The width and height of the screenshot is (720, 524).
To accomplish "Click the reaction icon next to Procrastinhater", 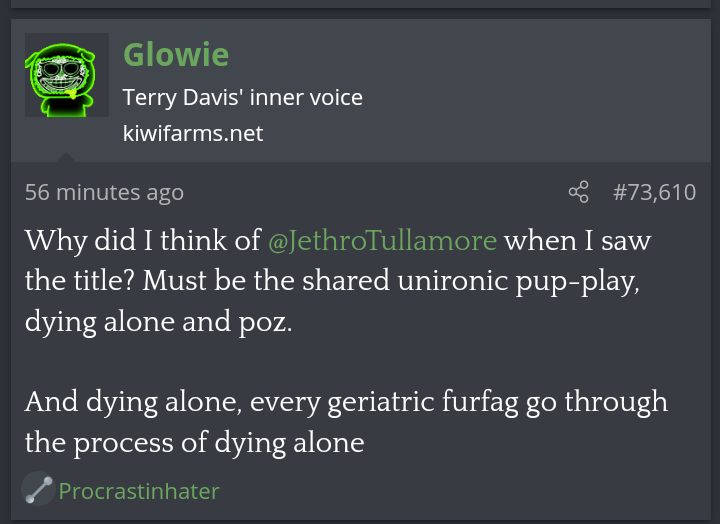I will point(39,489).
